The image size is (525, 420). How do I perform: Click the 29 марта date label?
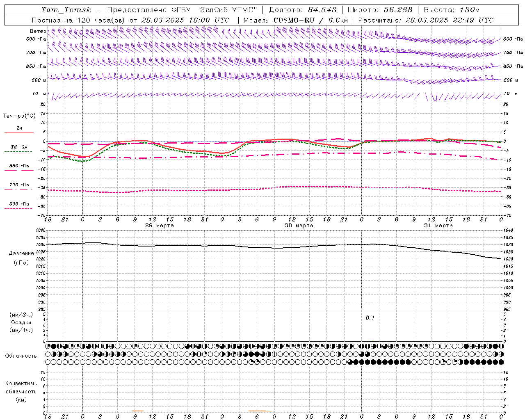(160, 226)
